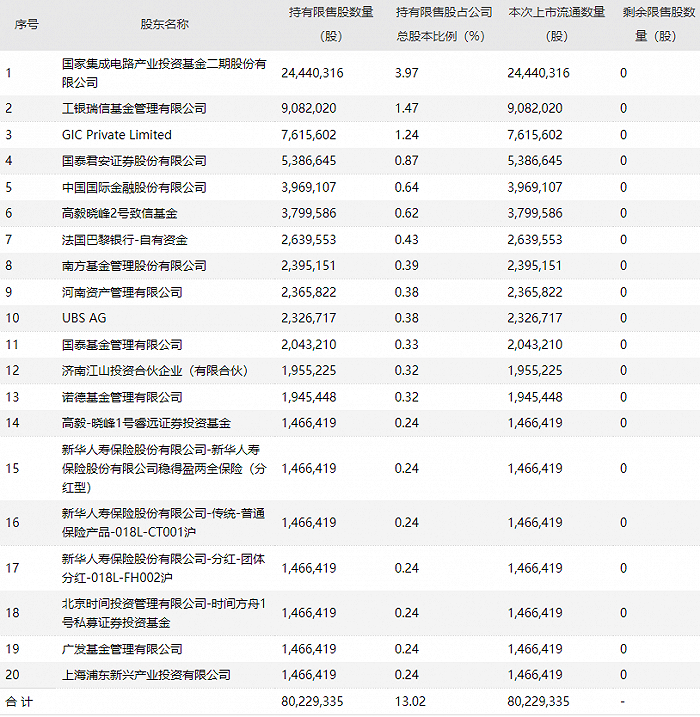Select percentage value 0.64
The height and width of the screenshot is (717, 700).
click(406, 187)
